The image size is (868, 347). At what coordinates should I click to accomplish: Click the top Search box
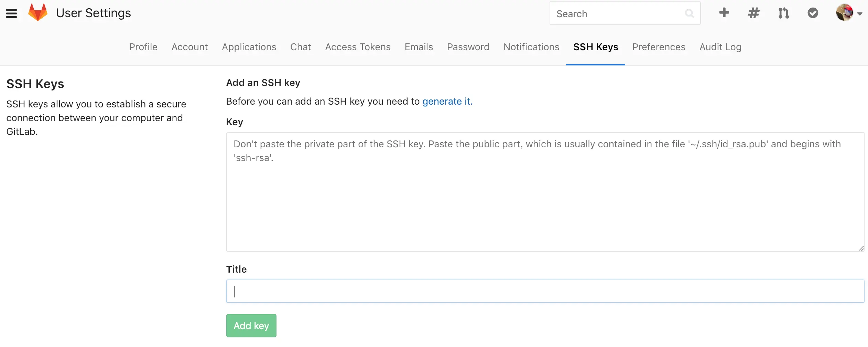tap(625, 13)
